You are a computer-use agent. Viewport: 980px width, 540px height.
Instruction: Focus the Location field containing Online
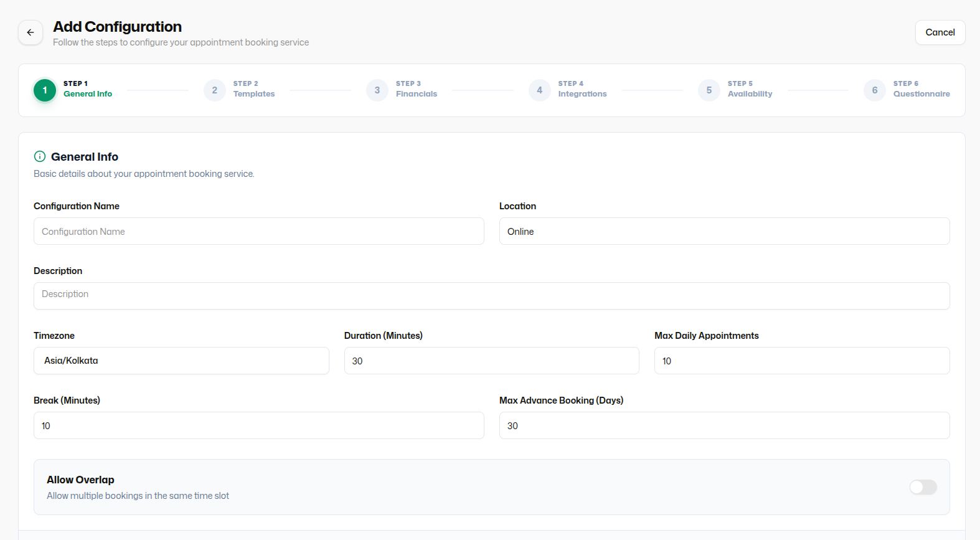(x=725, y=231)
